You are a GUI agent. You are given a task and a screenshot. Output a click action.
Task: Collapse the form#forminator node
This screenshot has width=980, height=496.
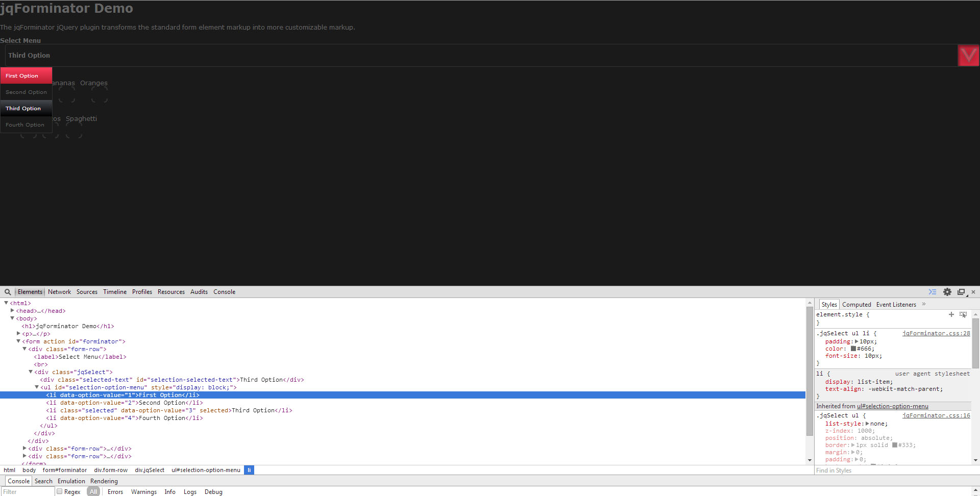pyautogui.click(x=18, y=341)
